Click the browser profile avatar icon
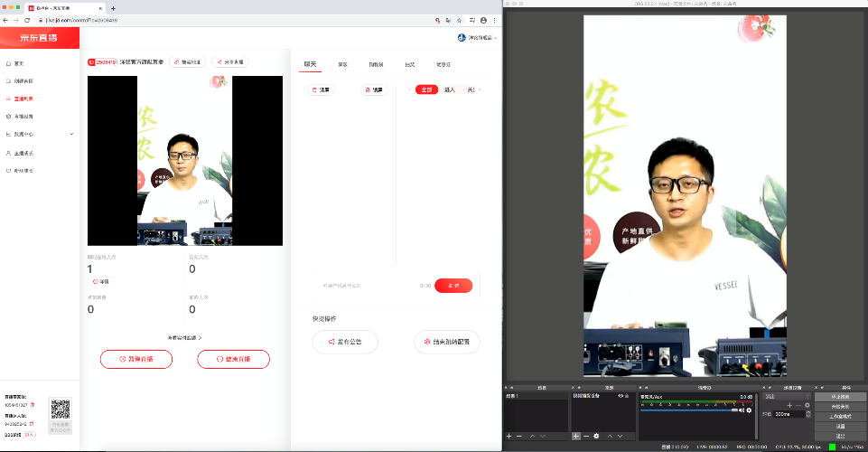 click(483, 20)
